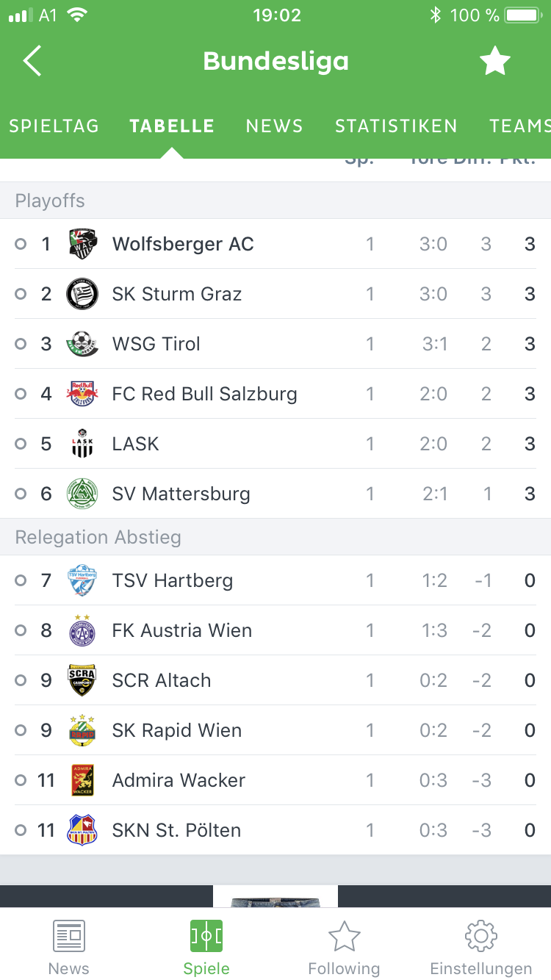Tap the back arrow icon

(32, 61)
